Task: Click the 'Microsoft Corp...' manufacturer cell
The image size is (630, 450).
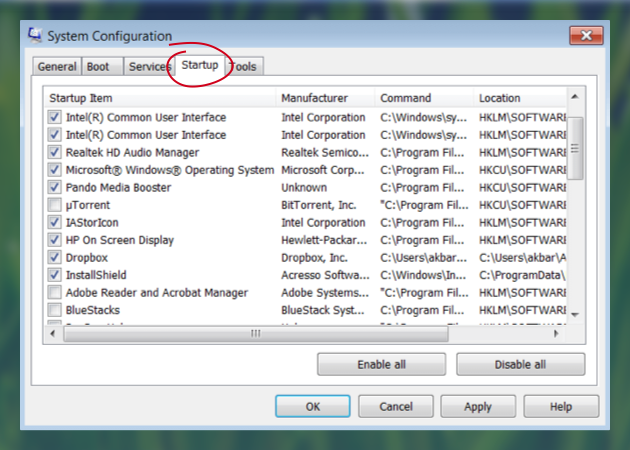Action: [323, 170]
